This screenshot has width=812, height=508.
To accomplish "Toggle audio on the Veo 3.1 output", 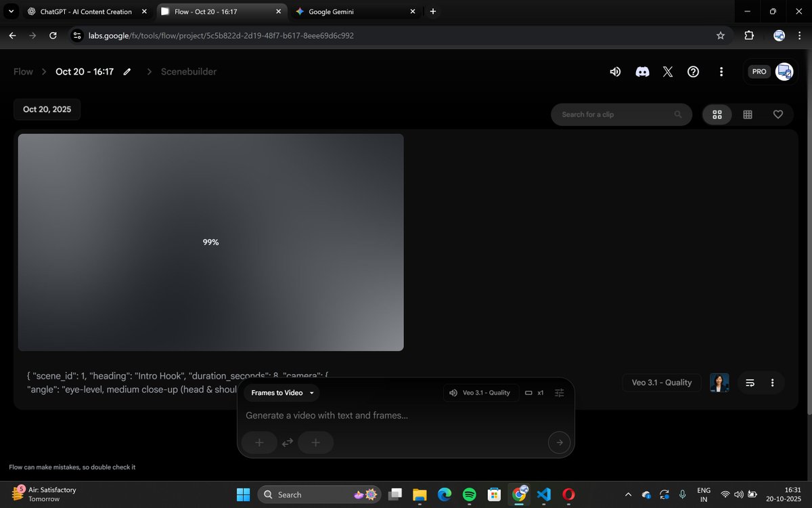I will click(453, 393).
